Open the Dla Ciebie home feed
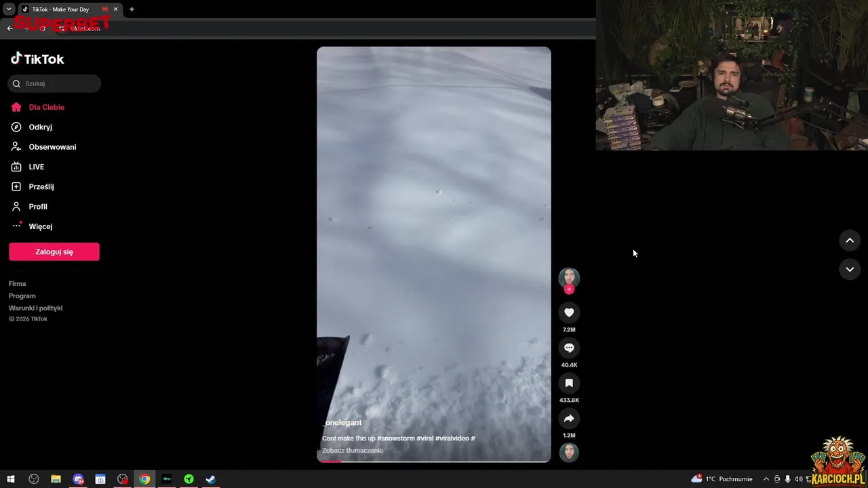This screenshot has height=488, width=868. point(46,107)
